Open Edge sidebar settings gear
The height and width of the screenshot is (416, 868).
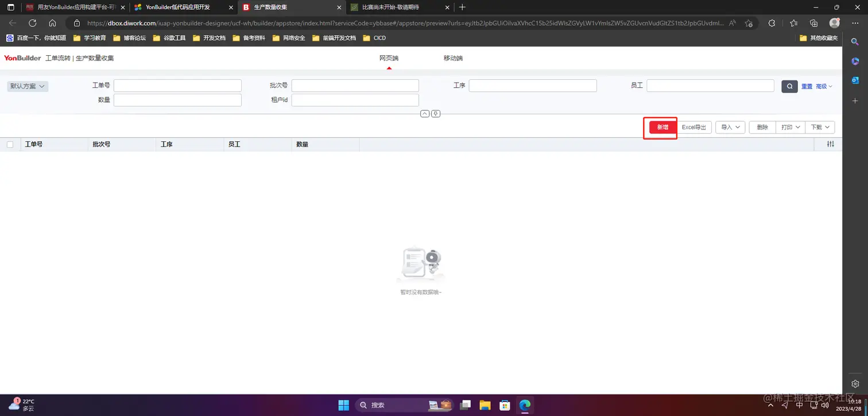coord(855,383)
